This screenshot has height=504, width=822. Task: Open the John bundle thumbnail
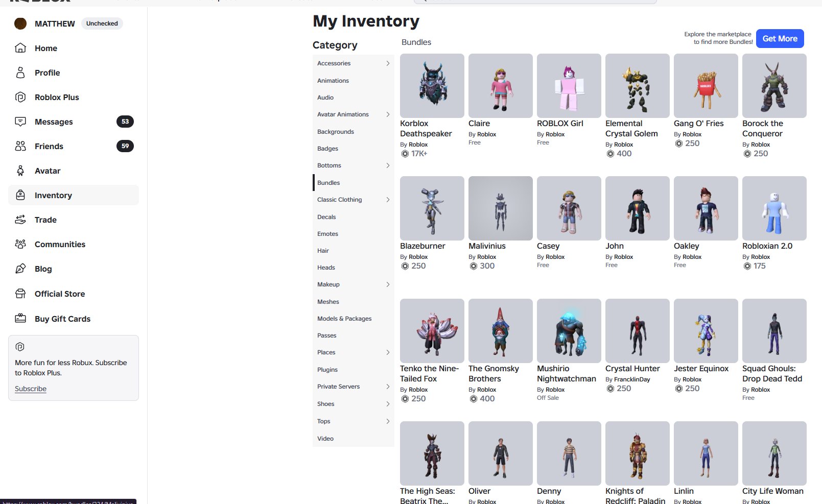638,208
